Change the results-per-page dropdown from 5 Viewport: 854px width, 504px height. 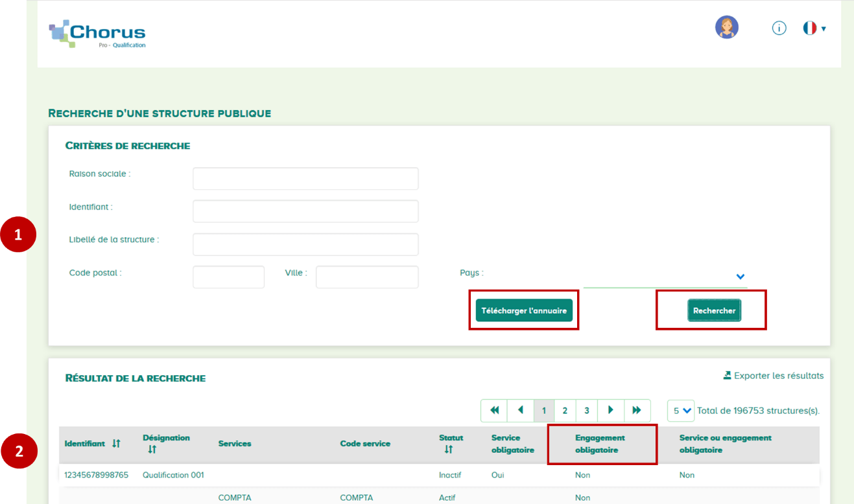680,410
